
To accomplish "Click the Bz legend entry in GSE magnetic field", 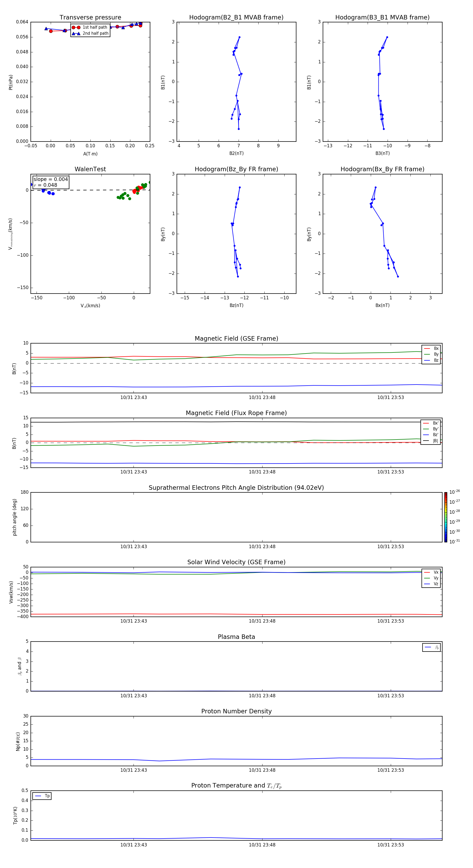I will 431,361.
